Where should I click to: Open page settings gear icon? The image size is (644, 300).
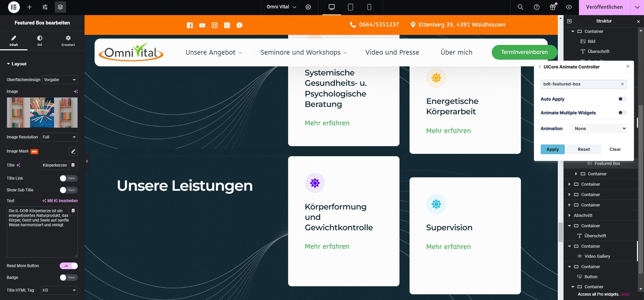(x=308, y=7)
